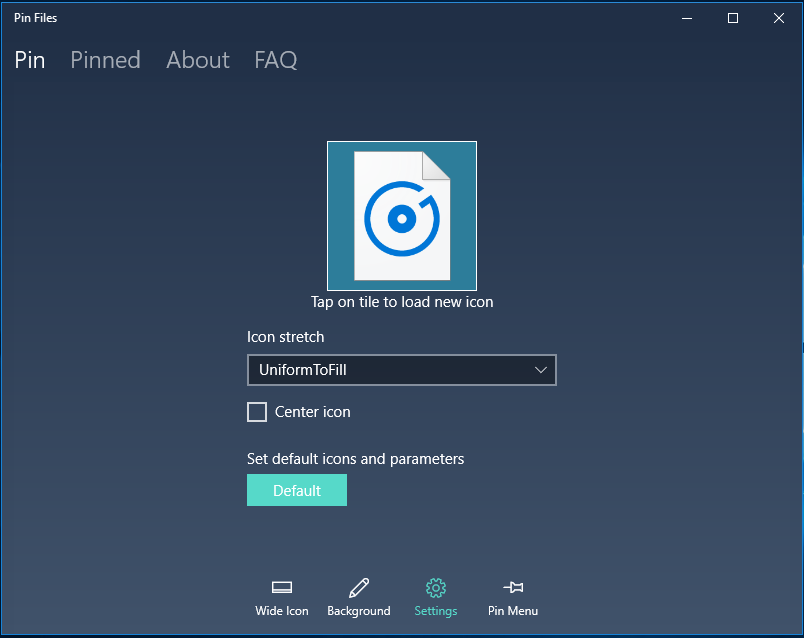This screenshot has width=804, height=638.
Task: Open the FAQ tab
Action: point(275,60)
